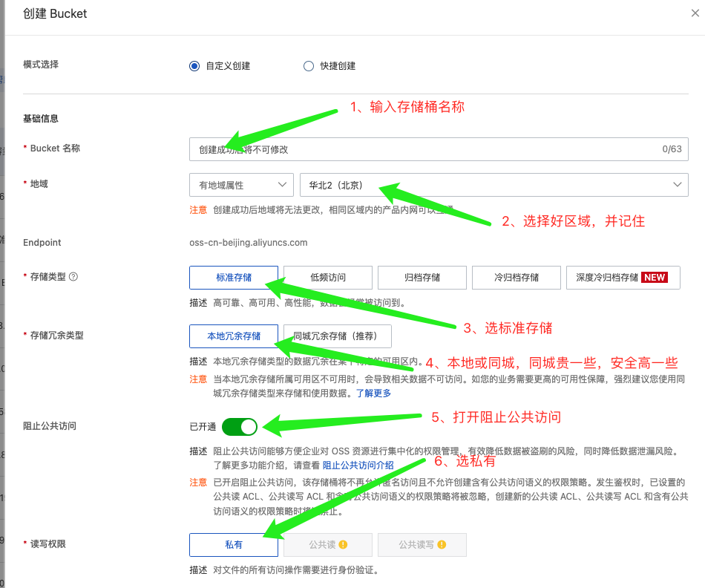Click the Bucket 名称 input field

tap(423, 149)
